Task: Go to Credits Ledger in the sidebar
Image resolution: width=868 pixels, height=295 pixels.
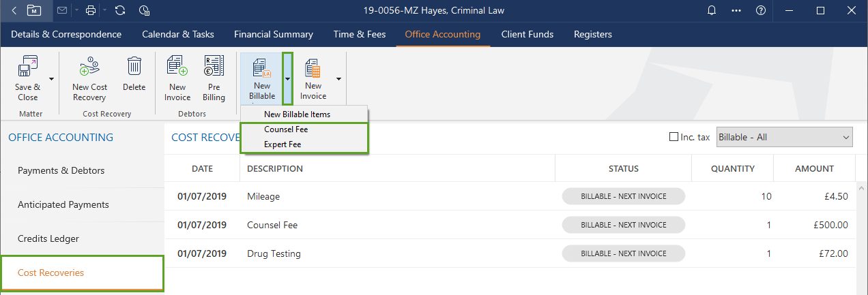Action: pos(48,238)
